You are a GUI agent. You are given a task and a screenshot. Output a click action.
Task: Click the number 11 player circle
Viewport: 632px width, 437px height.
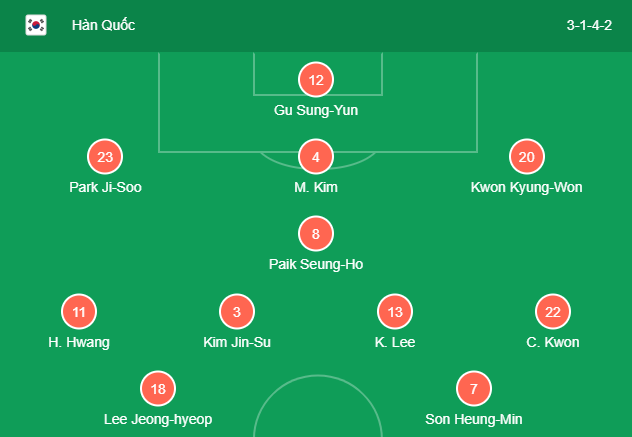click(79, 312)
